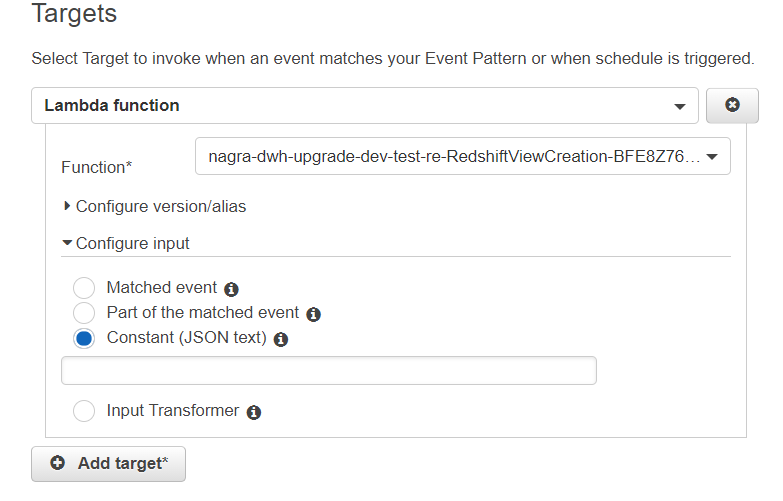The image size is (783, 501).
Task: Click the Add target button
Action: 109,464
